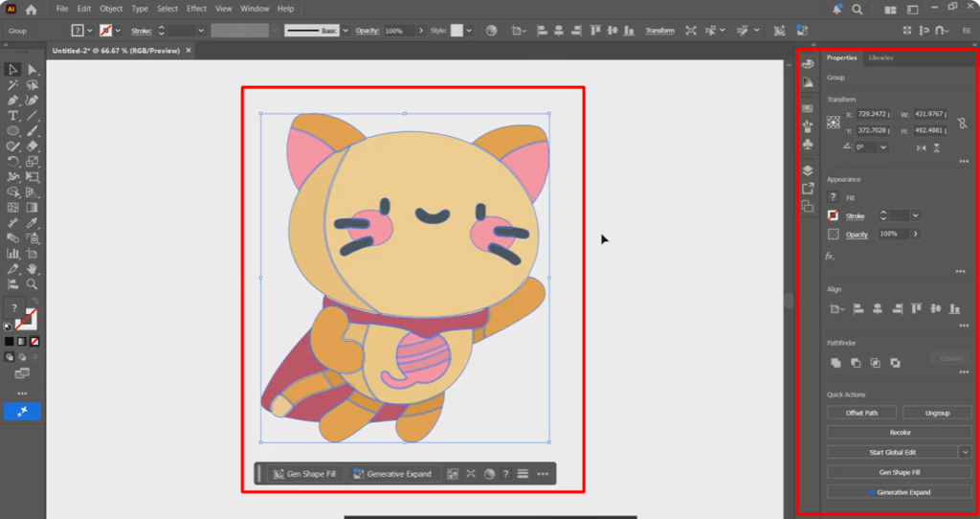Screen dimensions: 980x519
Task: Toggle constrain width and height proportions link
Action: tap(963, 123)
